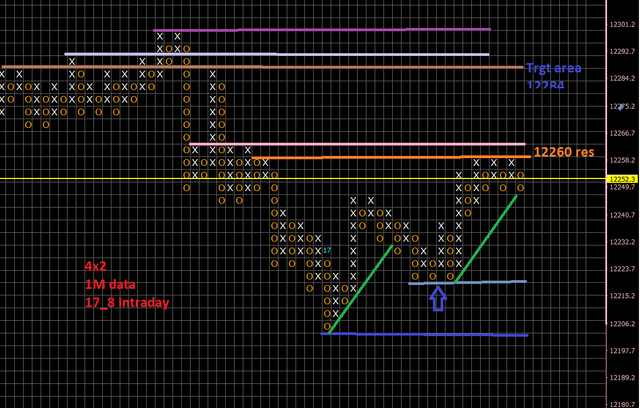Click the brown target area horizontal line
The height and width of the screenshot is (408, 640).
pos(300,67)
